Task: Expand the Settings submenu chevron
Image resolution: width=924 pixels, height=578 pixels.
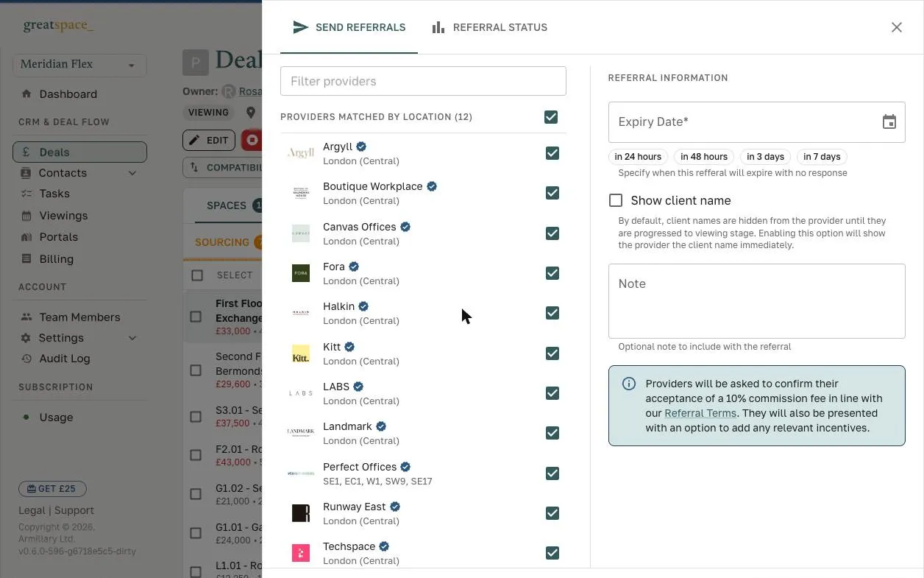Action: [132, 338]
